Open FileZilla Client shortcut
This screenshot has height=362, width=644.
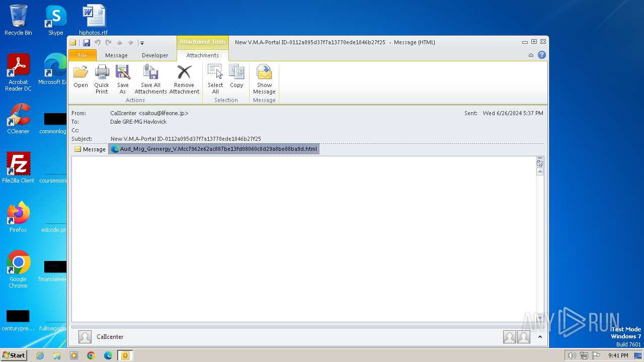[x=18, y=168]
